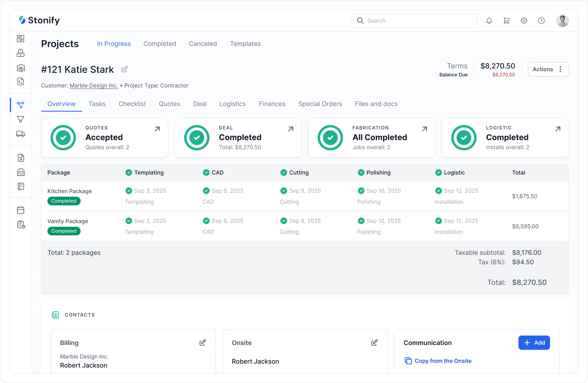Select the projects workflow icon in sidebar
Screen dimensions: 588x383
(21, 105)
